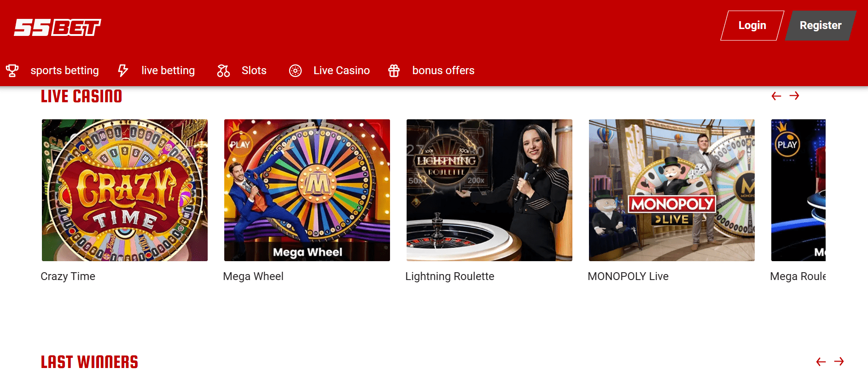Screen dimensions: 868x374
Task: Open the Lightning Roulette game image
Action: pos(489,190)
